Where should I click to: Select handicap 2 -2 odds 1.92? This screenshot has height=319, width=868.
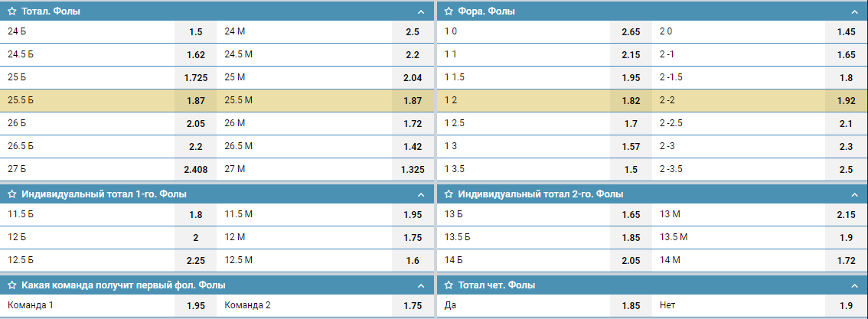(x=847, y=101)
